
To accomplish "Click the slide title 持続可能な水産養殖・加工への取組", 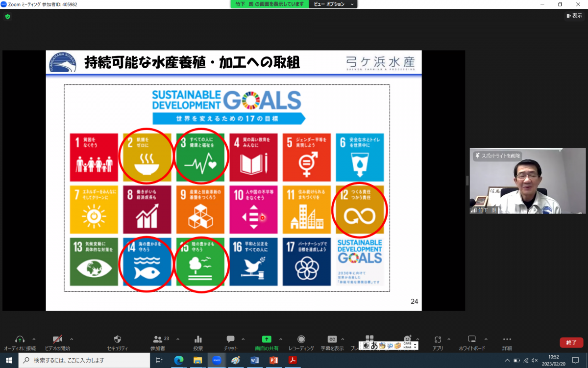I will point(193,63).
